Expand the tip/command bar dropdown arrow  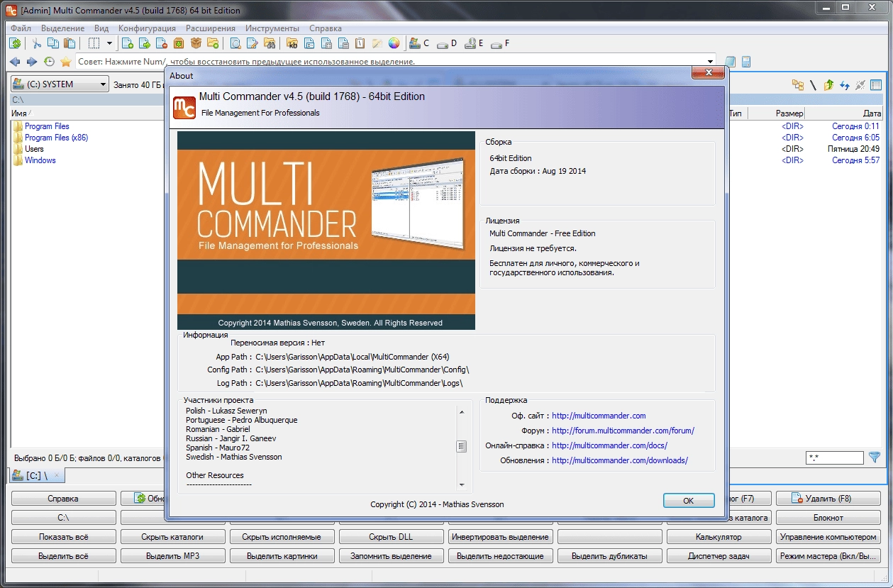(x=711, y=62)
